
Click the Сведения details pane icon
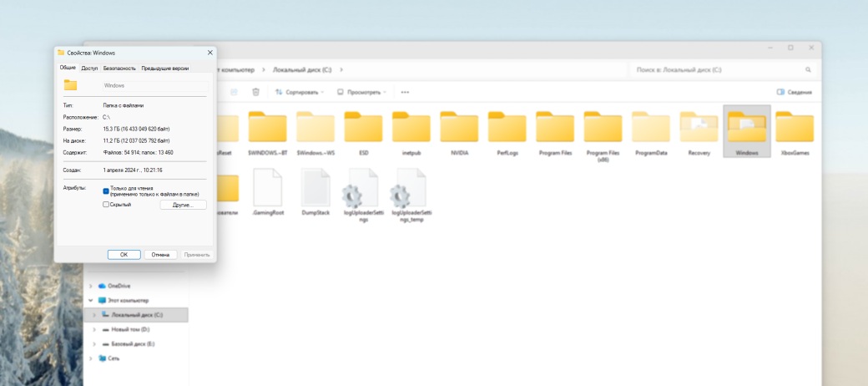tap(781, 92)
